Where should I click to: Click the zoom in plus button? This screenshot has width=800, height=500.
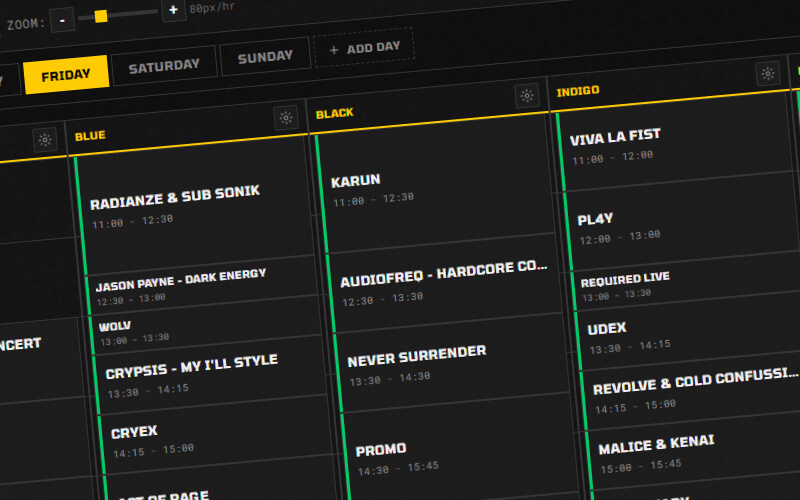(x=173, y=10)
